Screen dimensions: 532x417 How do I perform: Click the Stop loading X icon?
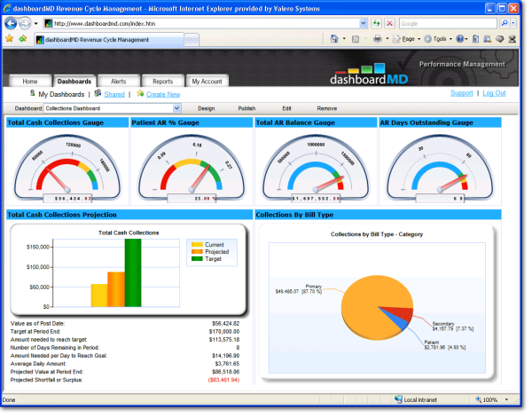(387, 23)
